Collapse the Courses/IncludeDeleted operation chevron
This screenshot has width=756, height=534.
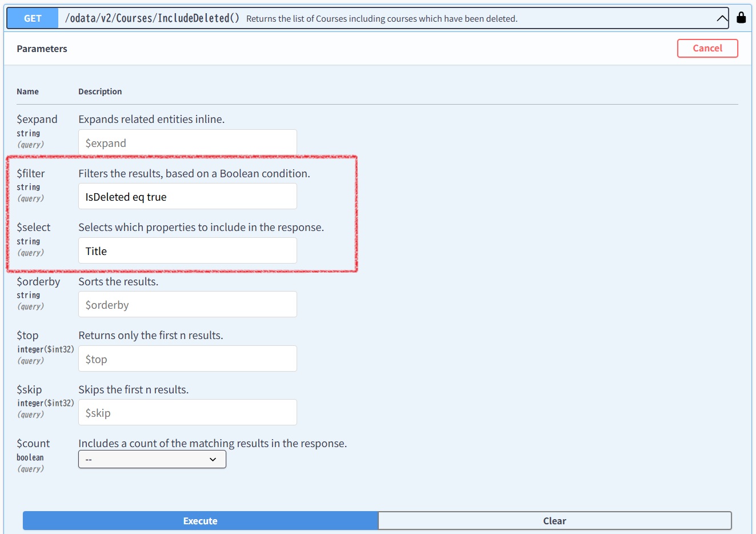[722, 18]
